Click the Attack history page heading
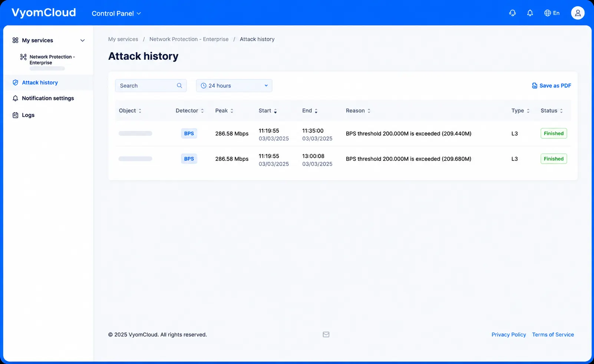The width and height of the screenshot is (594, 364). coord(143,56)
